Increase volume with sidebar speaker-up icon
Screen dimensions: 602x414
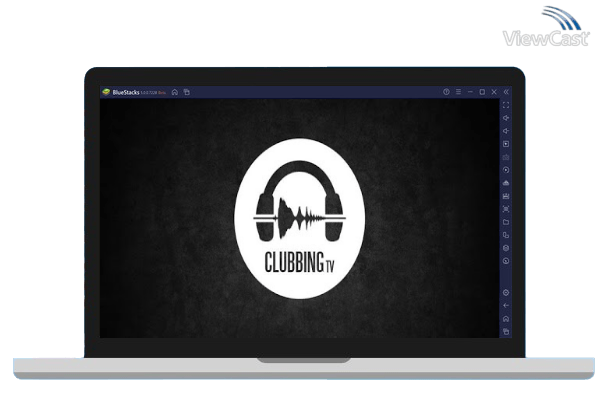(506, 118)
